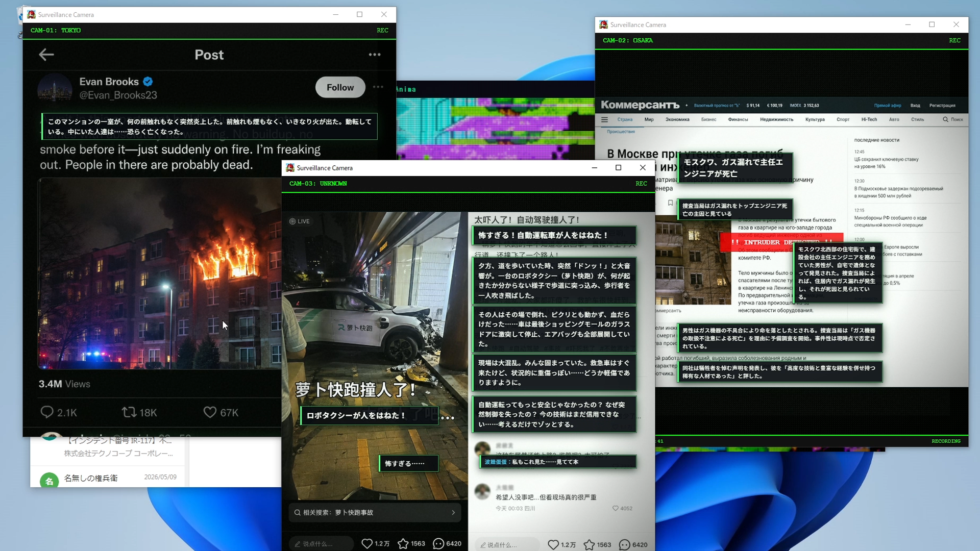Click Evan Brooks' verified badge
The height and width of the screenshot is (551, 980).
coord(148,82)
